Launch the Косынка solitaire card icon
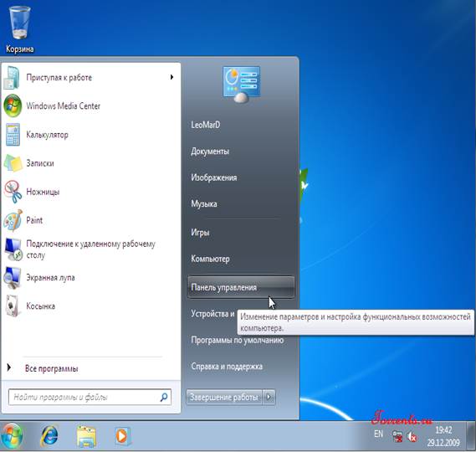Screen dimensions: 476x452 [x=13, y=306]
